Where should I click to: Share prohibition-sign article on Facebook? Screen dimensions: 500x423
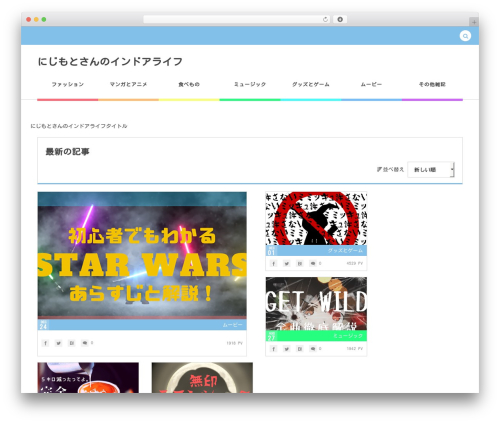click(273, 263)
